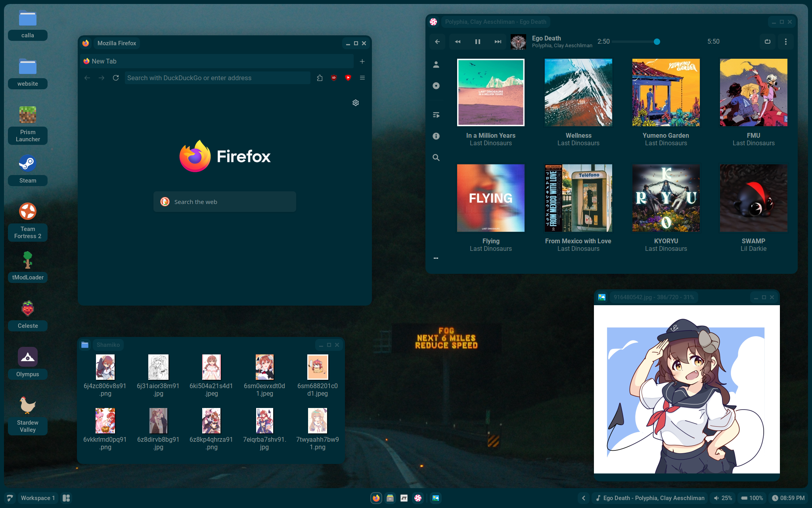This screenshot has width=812, height=508.
Task: Switch to image viewer taskbar icon
Action: coord(436,498)
